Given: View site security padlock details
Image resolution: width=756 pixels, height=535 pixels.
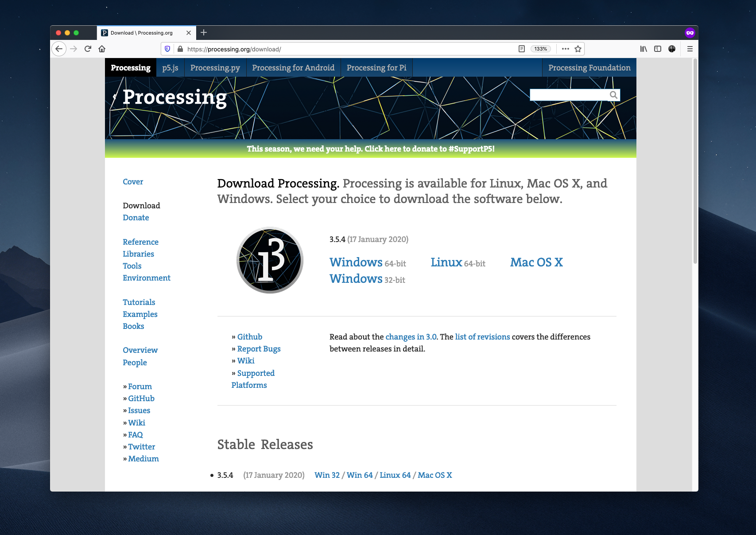Looking at the screenshot, I should (180, 49).
